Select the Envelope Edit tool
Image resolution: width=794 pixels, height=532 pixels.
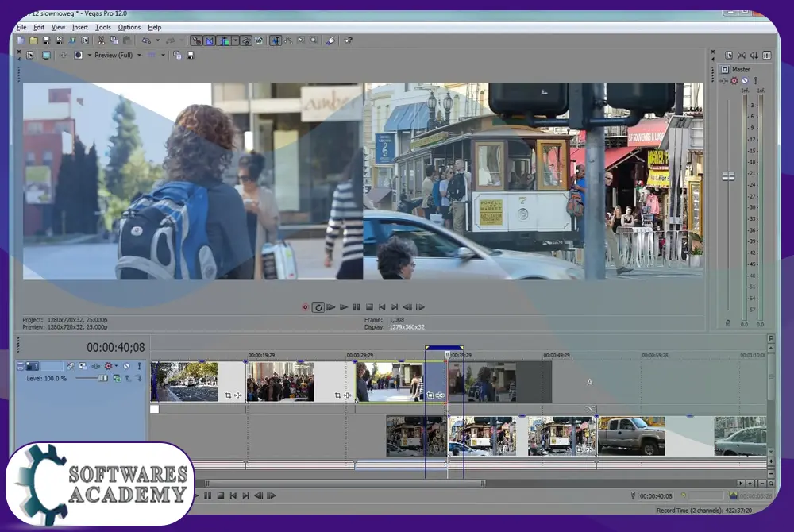point(288,40)
